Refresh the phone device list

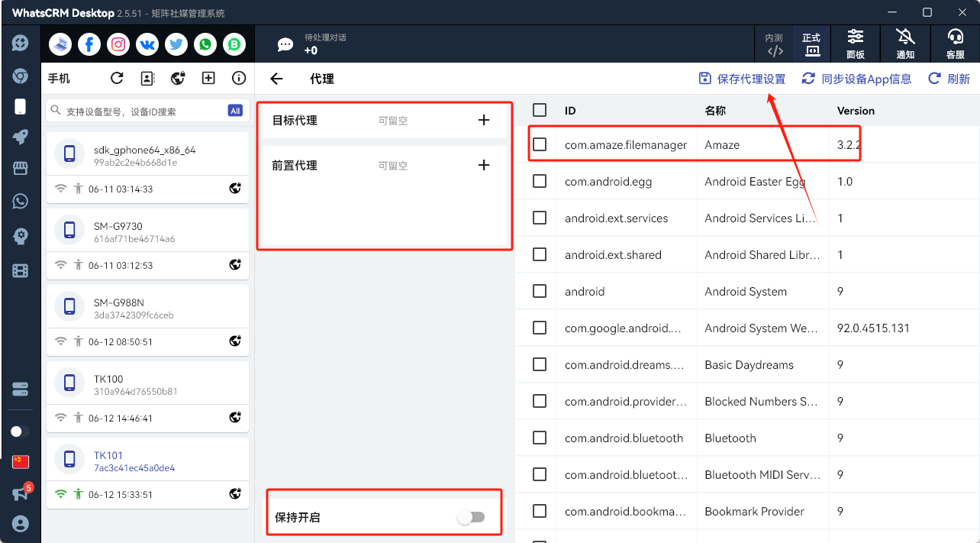coord(117,78)
